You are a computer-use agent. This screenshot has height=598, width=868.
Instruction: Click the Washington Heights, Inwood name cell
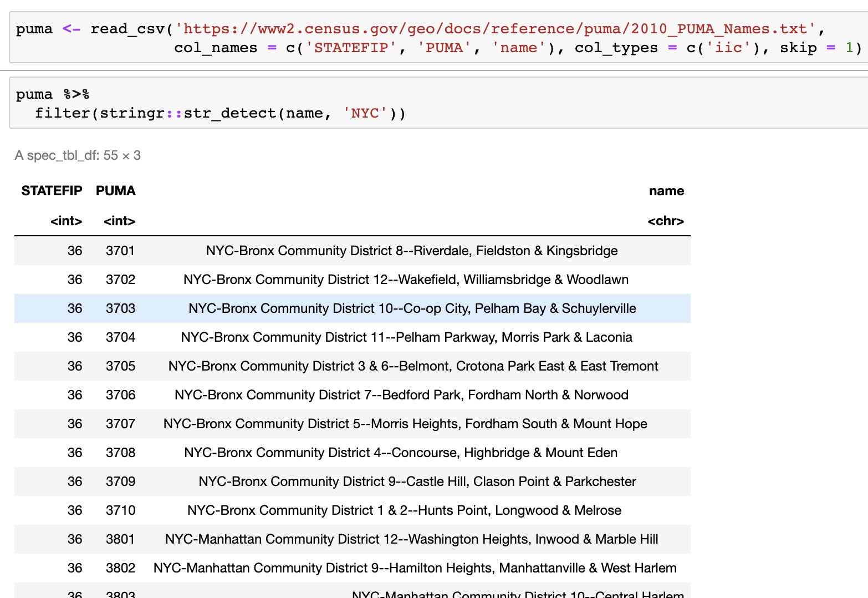click(412, 539)
